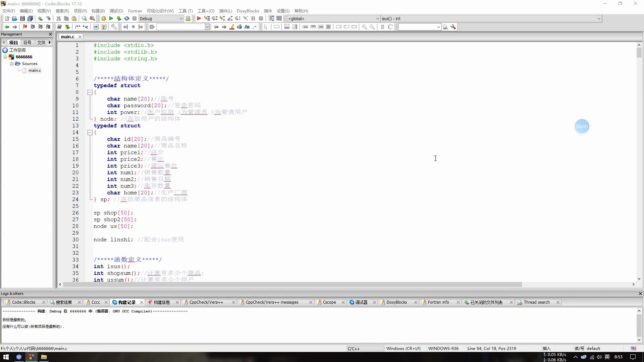The image size is (644, 362).
Task: Start debugging with red arrow icon
Action: click(199, 18)
